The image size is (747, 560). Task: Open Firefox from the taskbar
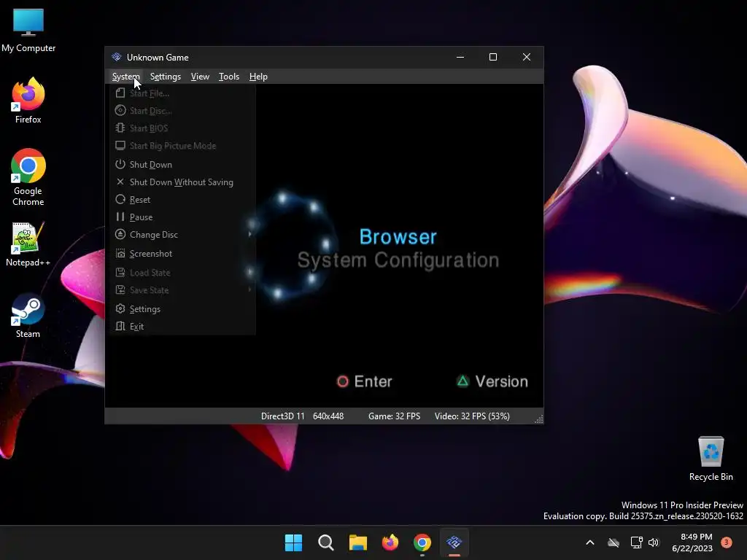click(390, 542)
